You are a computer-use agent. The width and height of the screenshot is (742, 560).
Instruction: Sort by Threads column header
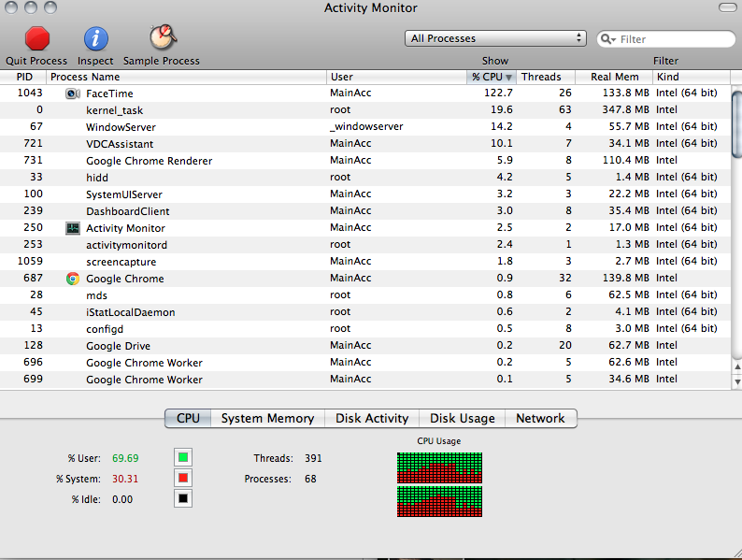click(x=546, y=77)
